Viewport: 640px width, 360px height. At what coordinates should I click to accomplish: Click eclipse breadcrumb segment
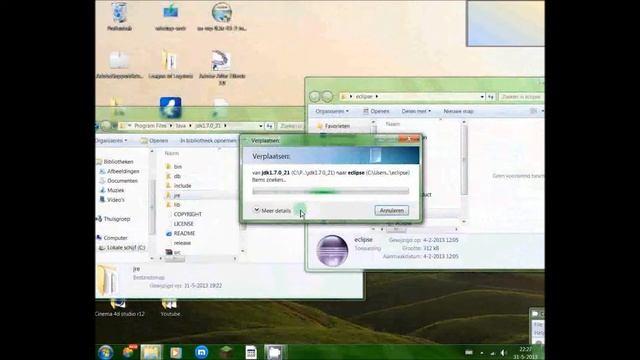[364, 96]
